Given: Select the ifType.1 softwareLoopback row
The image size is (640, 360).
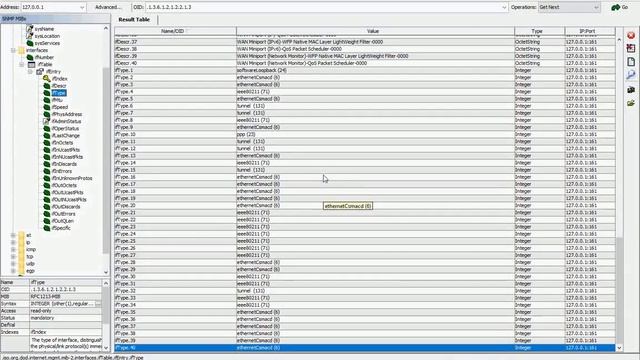Looking at the screenshot, I should (364, 70).
